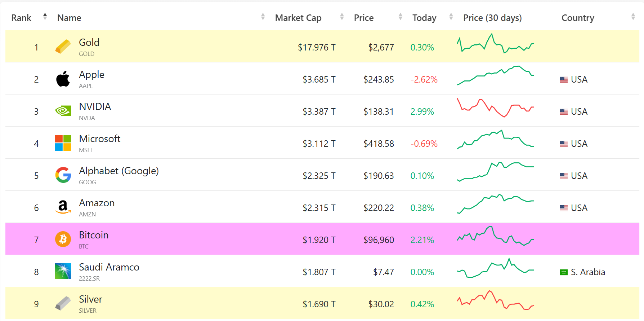644x321 pixels.
Task: Sort table using Market Cap arrows
Action: (342, 16)
